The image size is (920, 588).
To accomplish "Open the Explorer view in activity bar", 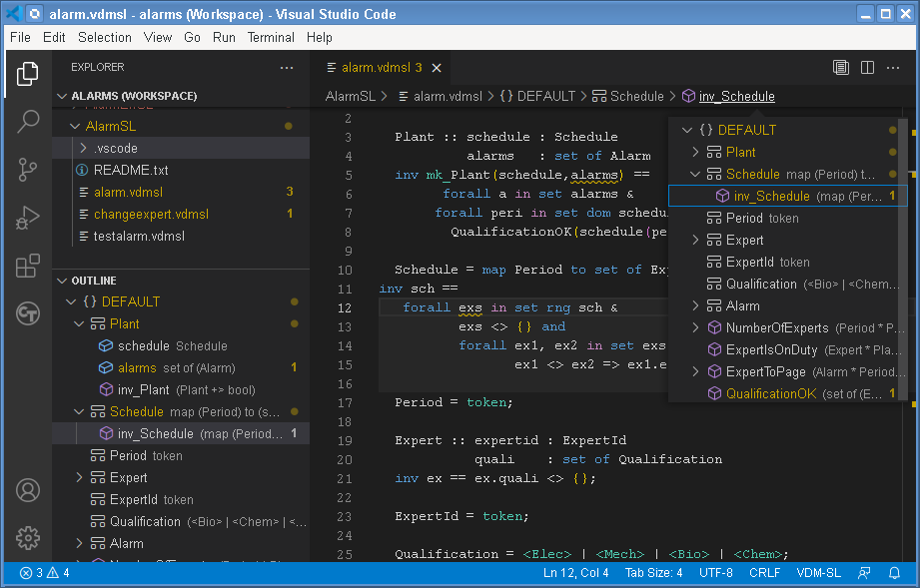I will tap(28, 74).
